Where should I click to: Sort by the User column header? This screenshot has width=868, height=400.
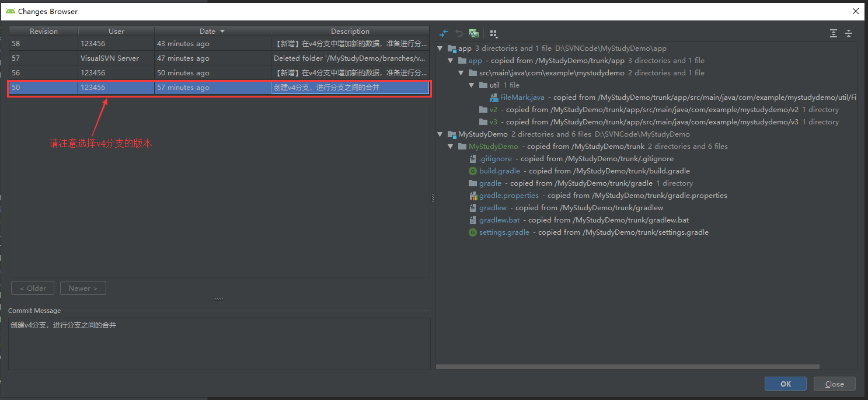pos(116,32)
